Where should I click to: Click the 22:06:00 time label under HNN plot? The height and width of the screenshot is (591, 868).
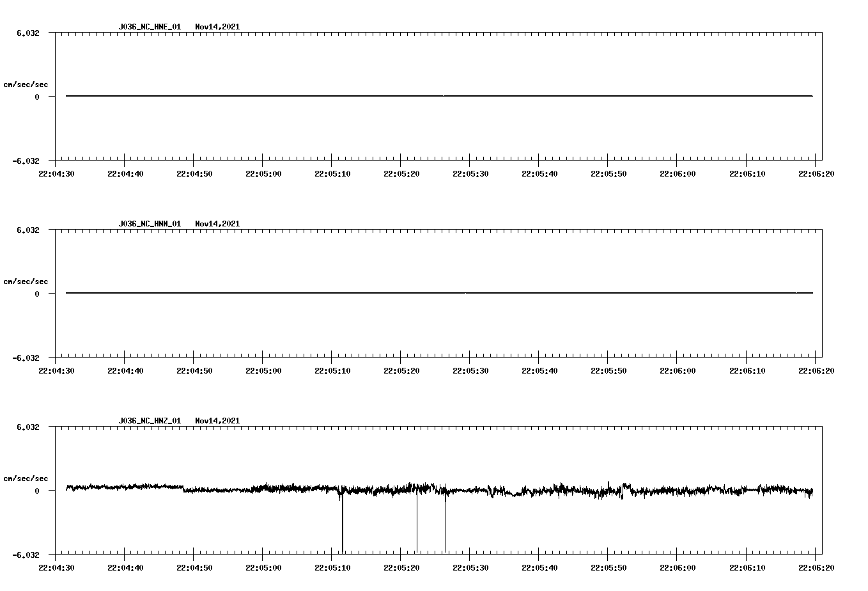tap(678, 370)
